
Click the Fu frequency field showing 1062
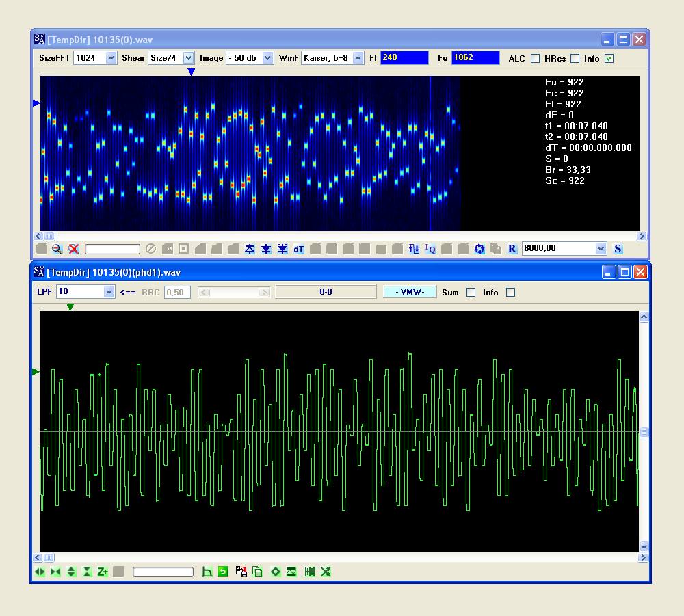475,57
